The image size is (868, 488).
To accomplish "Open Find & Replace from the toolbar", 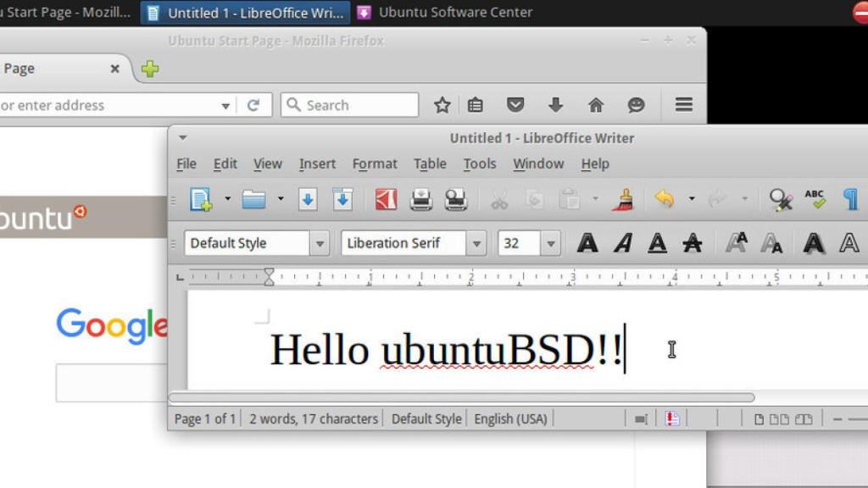I will tap(781, 199).
